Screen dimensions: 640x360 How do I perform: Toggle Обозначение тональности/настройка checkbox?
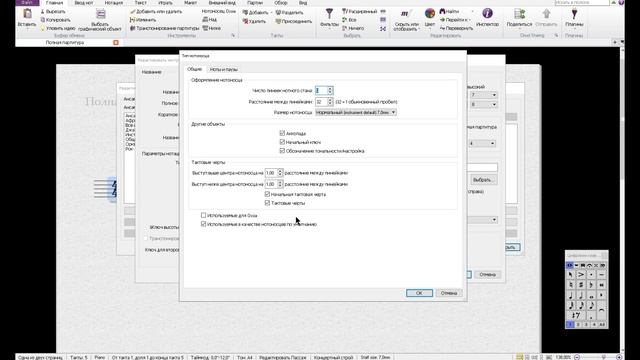coord(282,151)
